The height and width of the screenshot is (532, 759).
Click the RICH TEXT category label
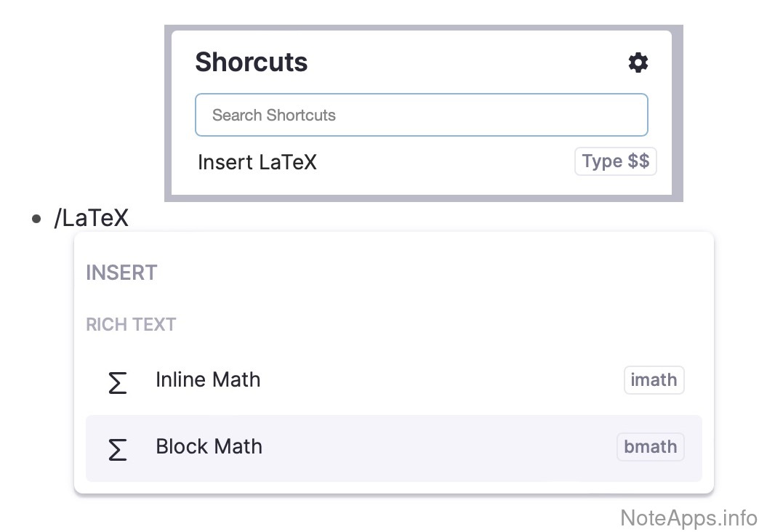point(131,324)
